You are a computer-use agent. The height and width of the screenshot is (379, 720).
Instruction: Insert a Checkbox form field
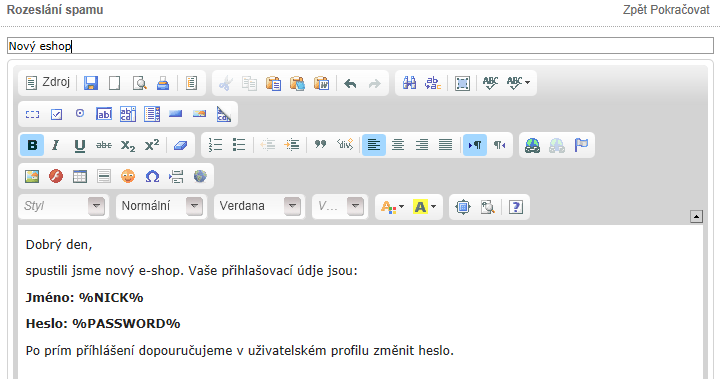[x=56, y=114]
